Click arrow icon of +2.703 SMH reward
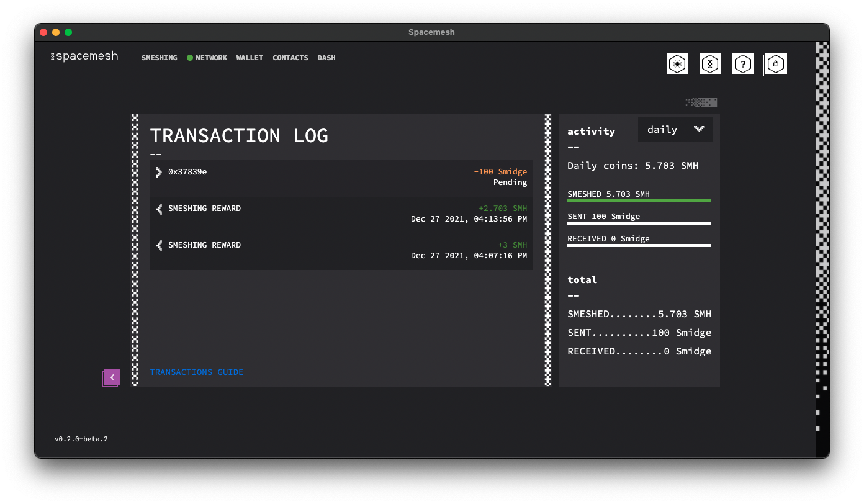 click(x=159, y=209)
